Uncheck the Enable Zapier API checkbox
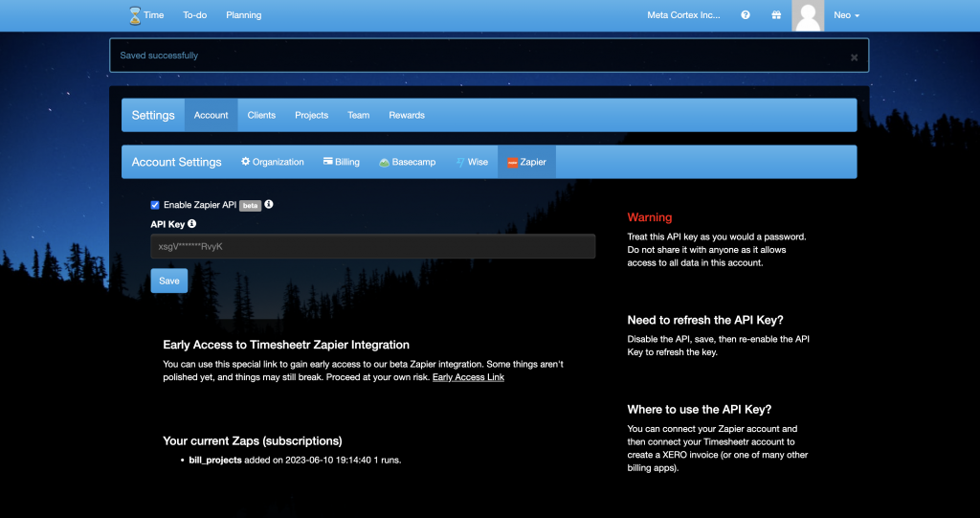Viewport: 980px width, 518px height. tap(155, 205)
